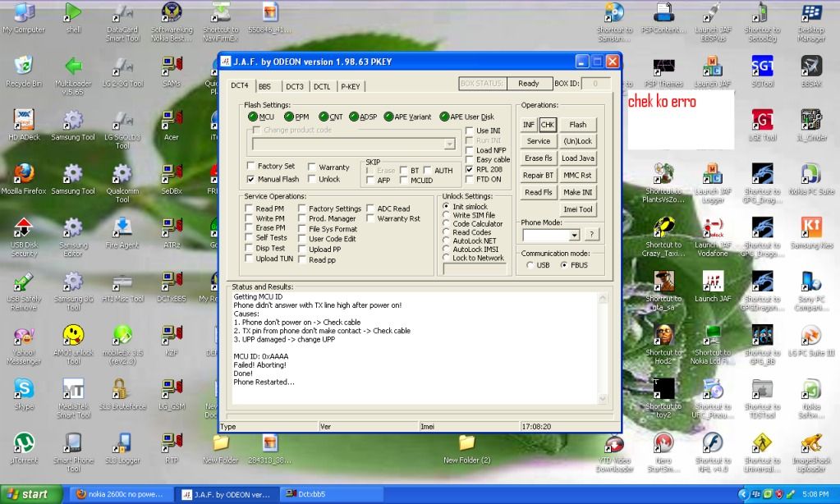Toggle the APE Variant indicator
The image size is (840, 504).
pos(388,117)
